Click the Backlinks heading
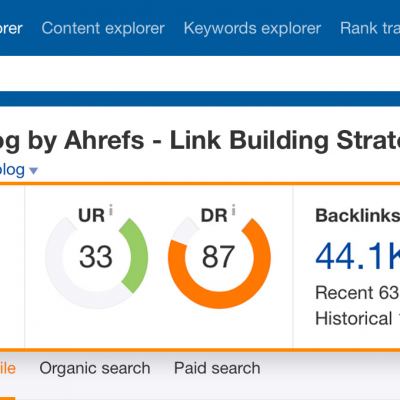This screenshot has width=400, height=400. click(x=357, y=216)
